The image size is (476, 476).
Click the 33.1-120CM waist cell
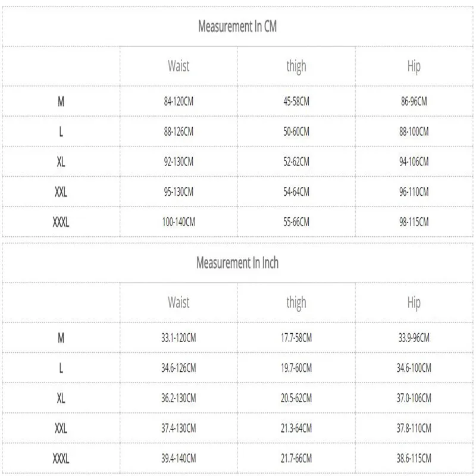coord(178,338)
